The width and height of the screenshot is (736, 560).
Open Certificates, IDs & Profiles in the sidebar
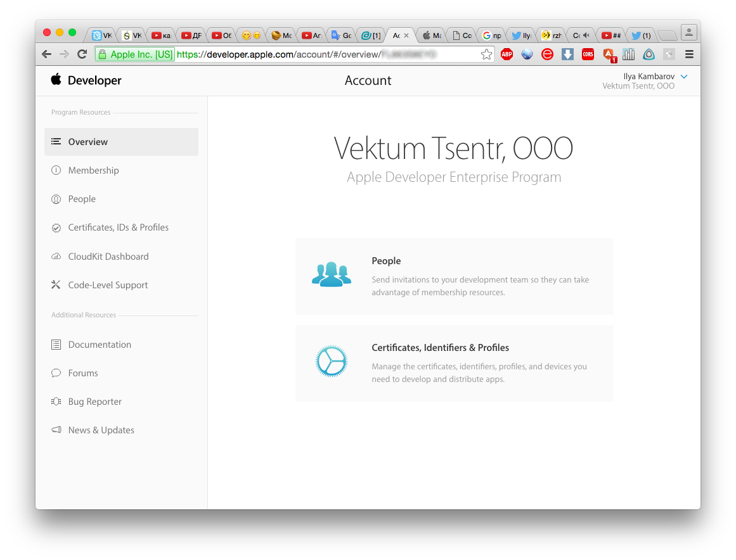121,227
